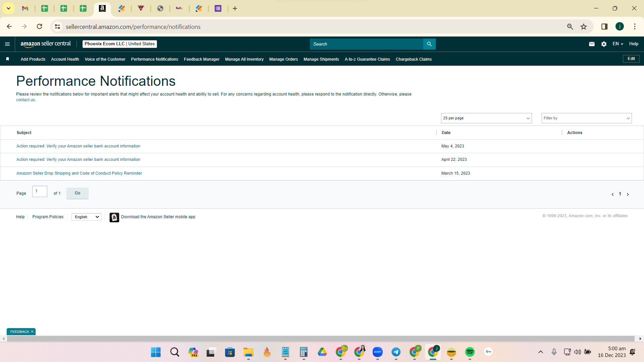The image size is (644, 362).
Task: Open the Calculator from the taskbar
Action: click(304, 352)
